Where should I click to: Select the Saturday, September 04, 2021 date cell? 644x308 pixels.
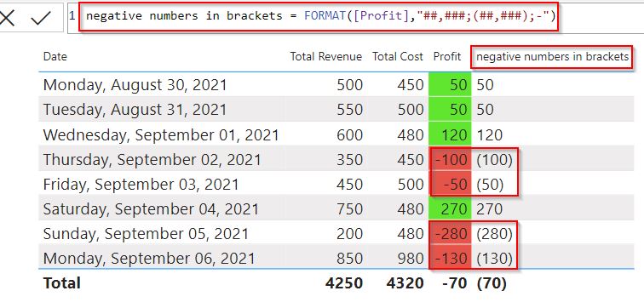(x=151, y=209)
